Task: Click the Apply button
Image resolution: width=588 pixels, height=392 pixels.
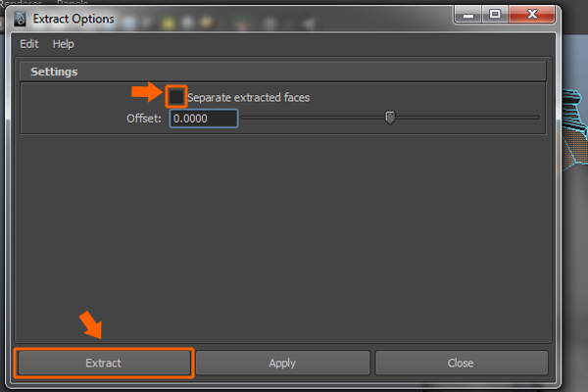Action: click(x=282, y=363)
